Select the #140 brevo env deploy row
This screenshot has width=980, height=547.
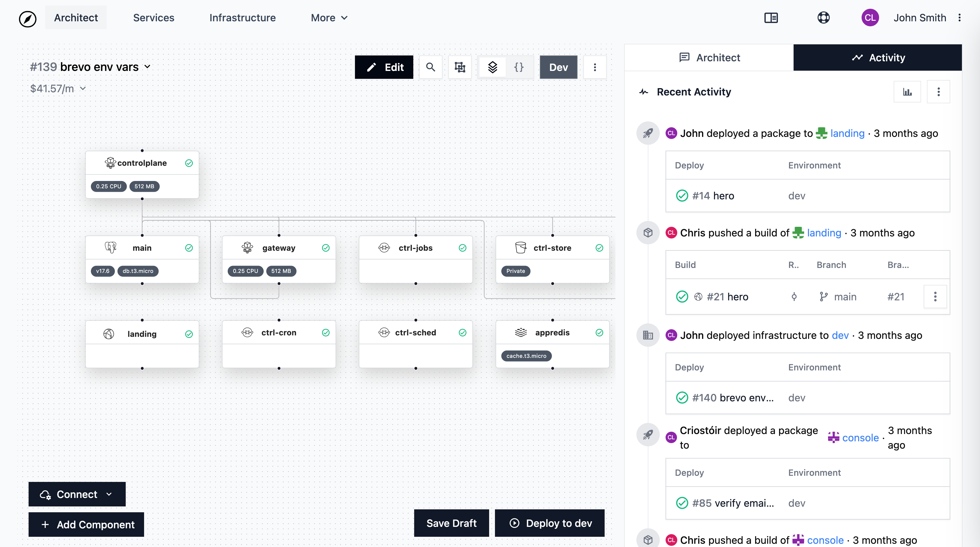tap(808, 398)
